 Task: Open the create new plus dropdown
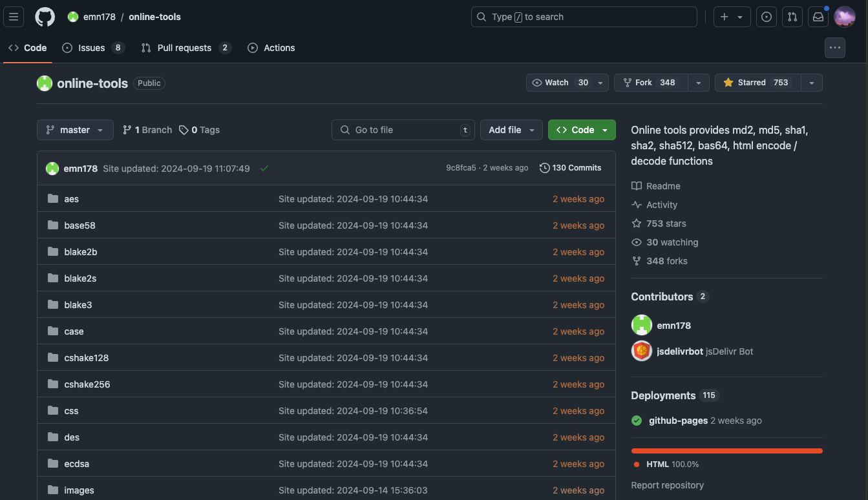coord(732,17)
